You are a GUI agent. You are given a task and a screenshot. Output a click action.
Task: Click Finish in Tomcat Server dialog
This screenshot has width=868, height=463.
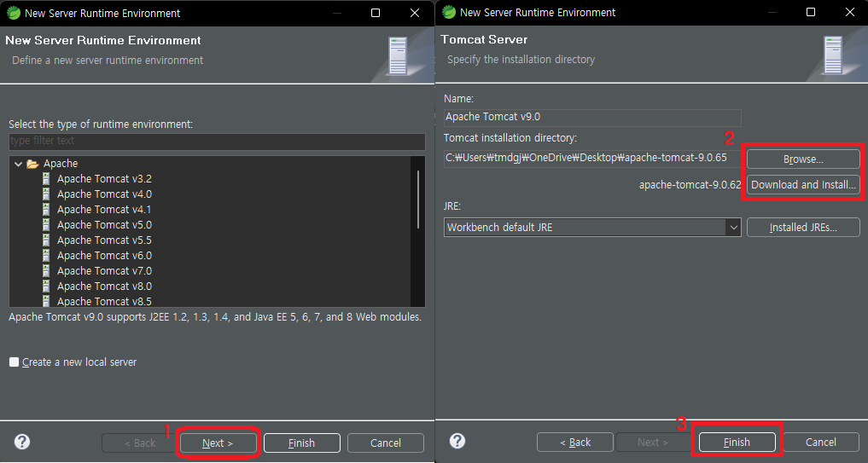coord(737,442)
